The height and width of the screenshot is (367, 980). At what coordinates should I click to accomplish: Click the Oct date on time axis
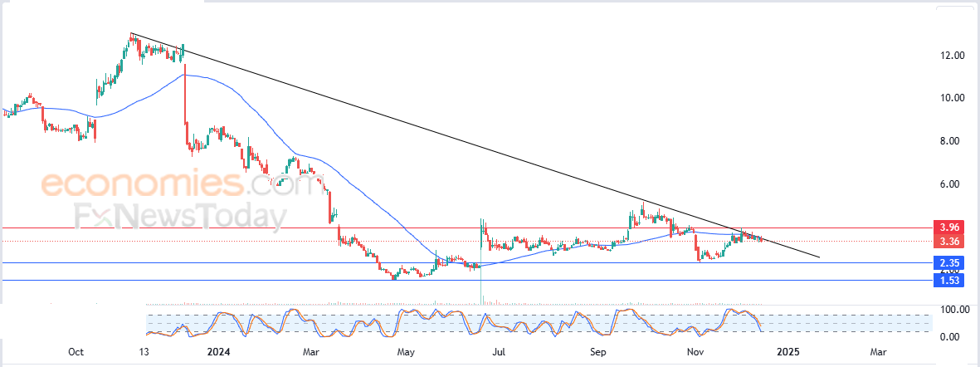(76, 352)
